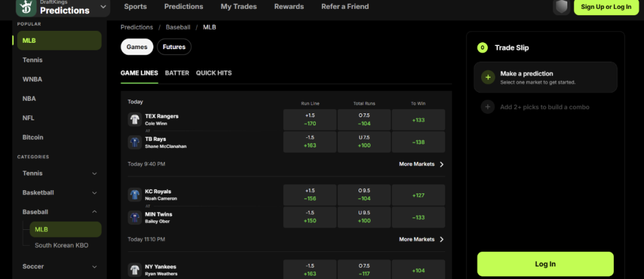Select the Futures pill toggle
This screenshot has height=279, width=644.
pyautogui.click(x=174, y=47)
